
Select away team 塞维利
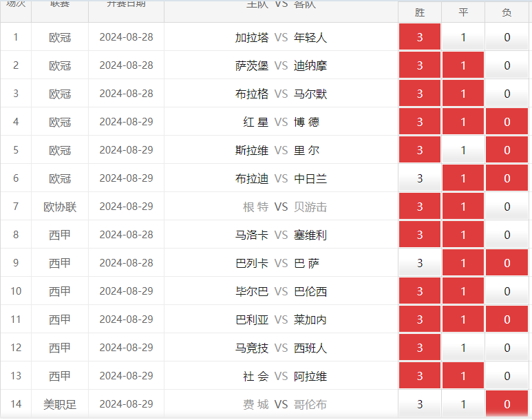pyautogui.click(x=310, y=235)
